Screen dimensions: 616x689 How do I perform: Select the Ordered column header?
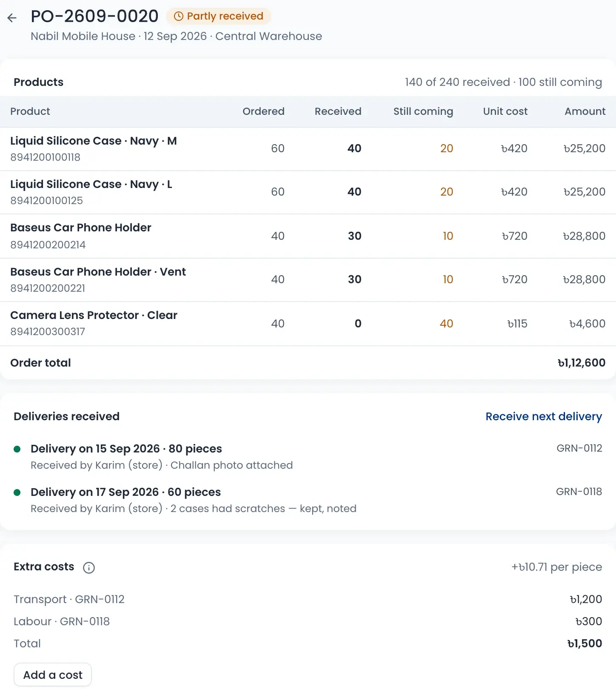coord(263,111)
